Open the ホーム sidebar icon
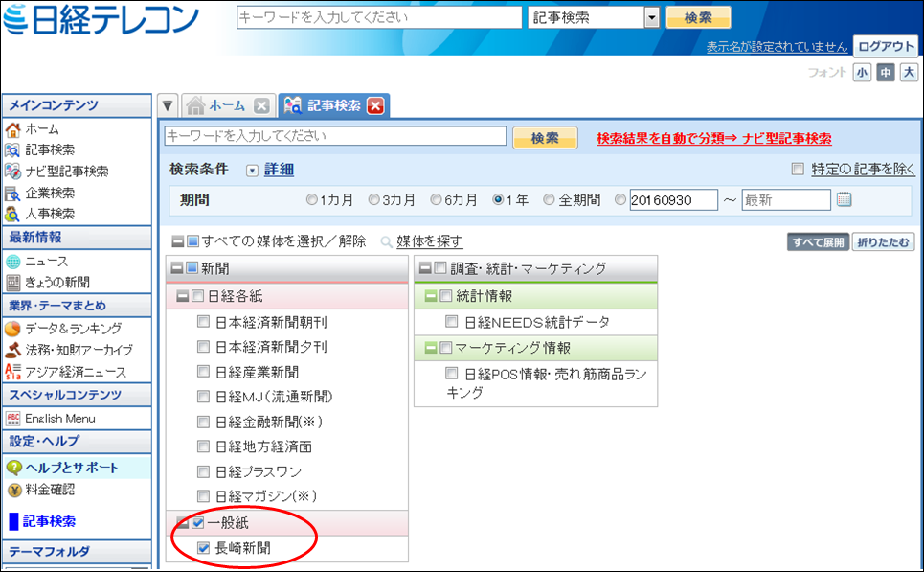Image resolution: width=924 pixels, height=572 pixels. (12, 129)
